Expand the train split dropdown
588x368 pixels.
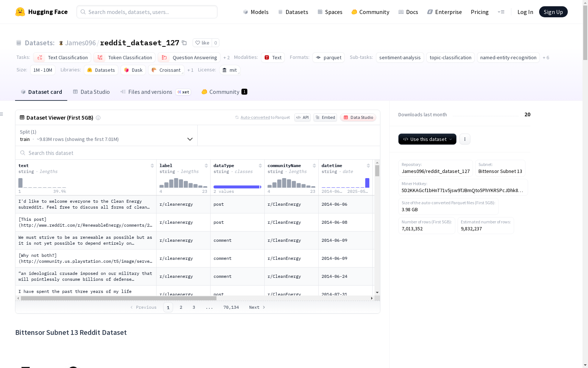[106, 135]
